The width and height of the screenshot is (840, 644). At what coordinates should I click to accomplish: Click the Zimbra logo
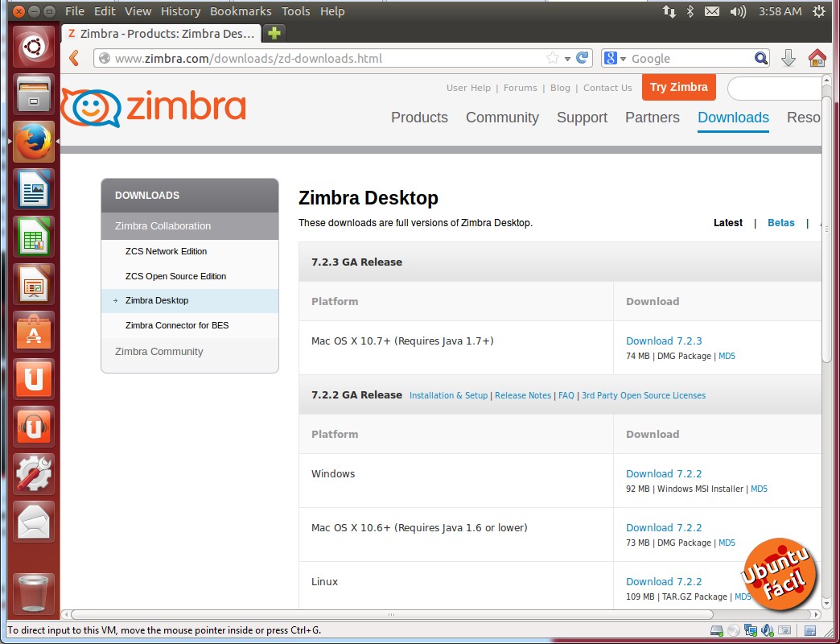coord(154,108)
